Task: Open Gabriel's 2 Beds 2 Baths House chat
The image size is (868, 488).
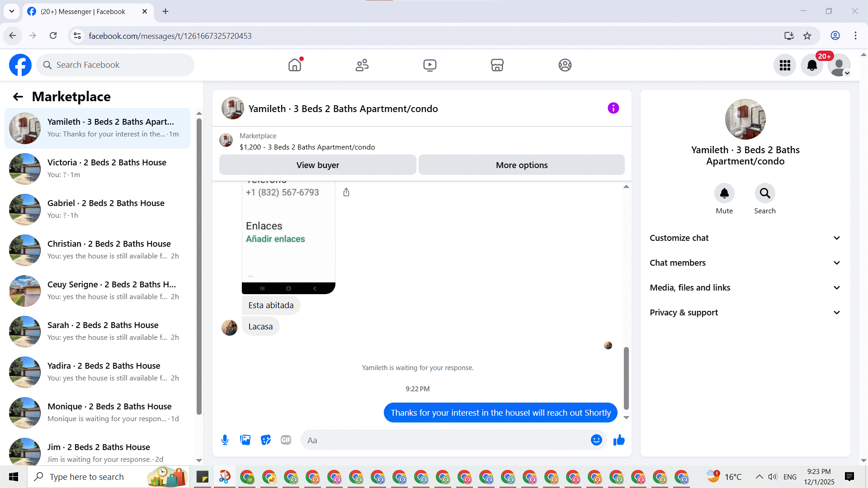Action: (x=97, y=210)
